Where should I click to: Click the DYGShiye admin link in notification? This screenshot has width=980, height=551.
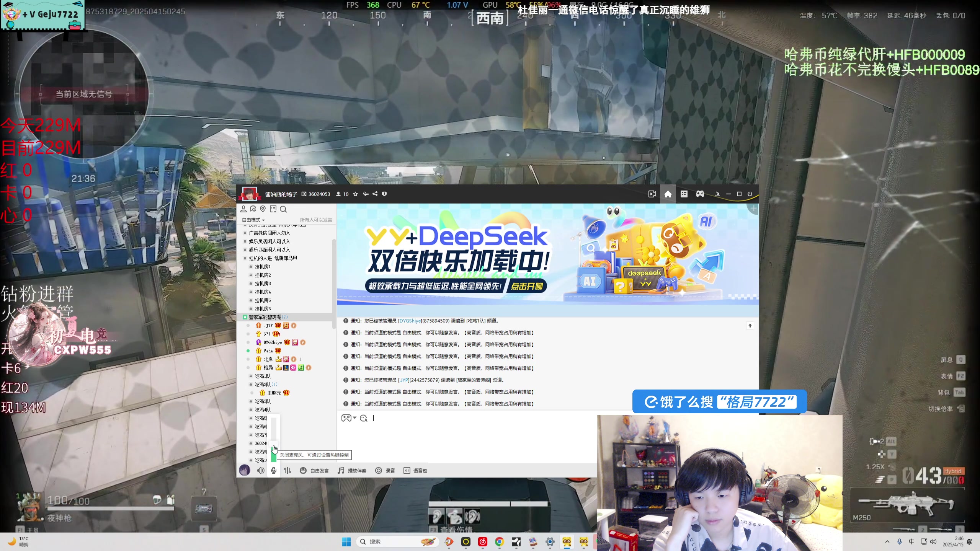410,321
